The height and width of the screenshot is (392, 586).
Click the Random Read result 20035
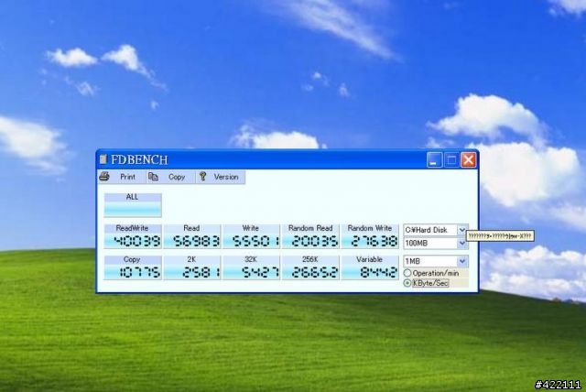[315, 242]
